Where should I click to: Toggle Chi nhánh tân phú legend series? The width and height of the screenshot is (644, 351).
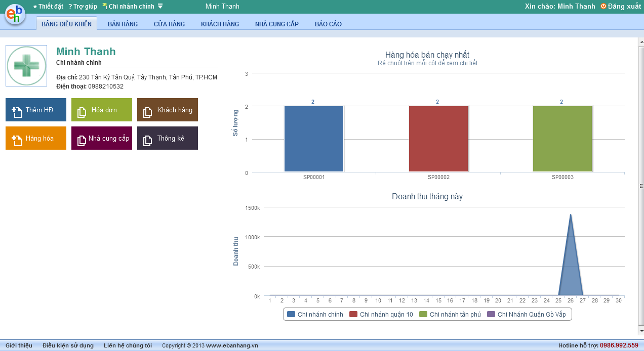pyautogui.click(x=450, y=315)
